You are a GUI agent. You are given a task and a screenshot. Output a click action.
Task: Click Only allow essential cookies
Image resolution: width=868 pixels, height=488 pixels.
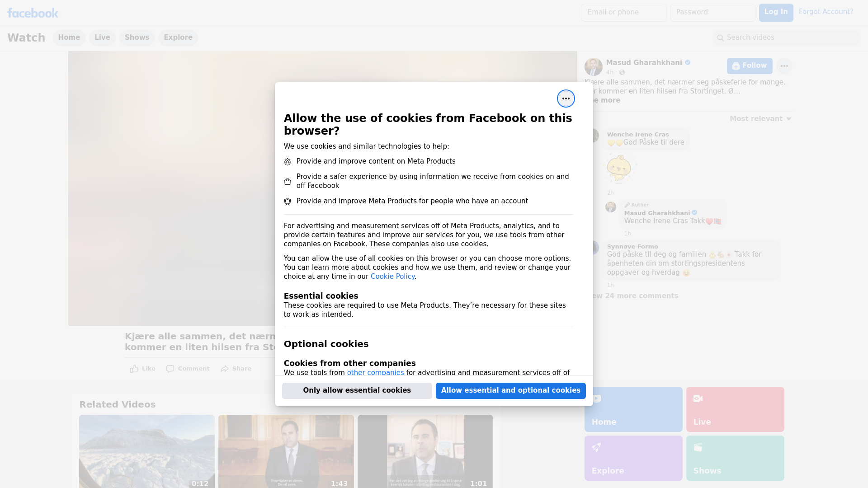(357, 391)
